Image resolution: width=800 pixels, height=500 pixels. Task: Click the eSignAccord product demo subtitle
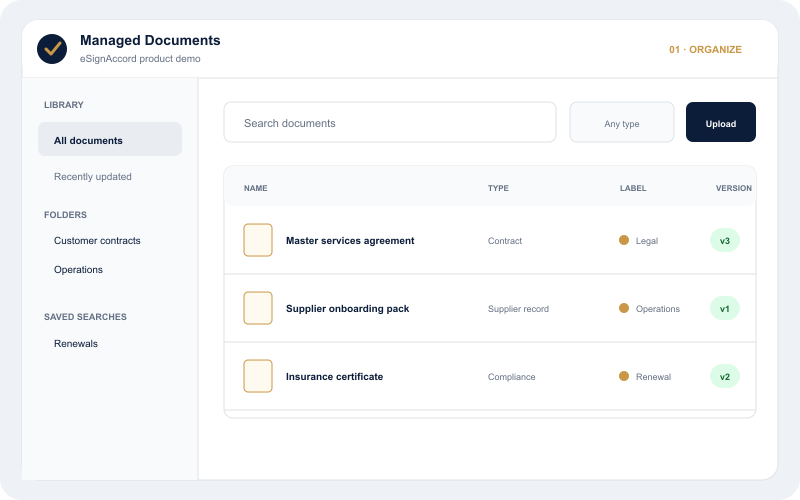(x=140, y=59)
